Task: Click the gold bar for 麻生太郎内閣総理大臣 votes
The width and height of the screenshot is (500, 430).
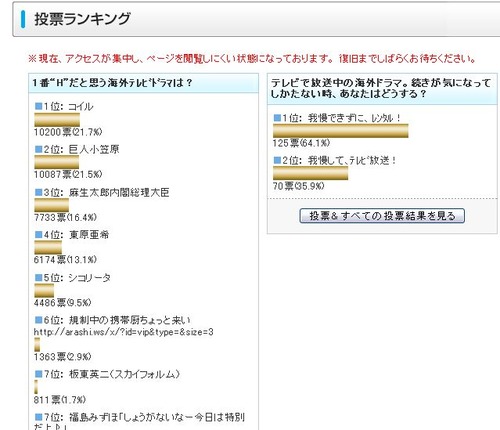Action: 52,205
